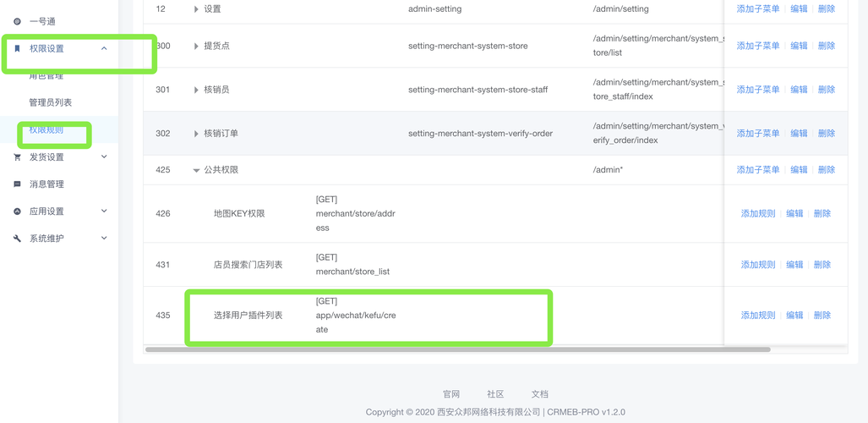This screenshot has height=423, width=868.
Task: Select the /admin/setting path cell
Action: [620, 8]
